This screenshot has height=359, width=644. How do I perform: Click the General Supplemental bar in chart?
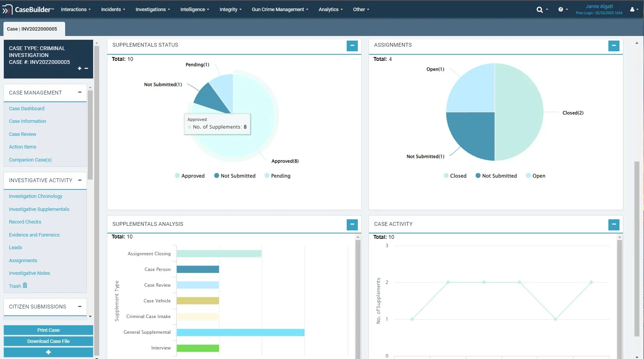pyautogui.click(x=240, y=333)
